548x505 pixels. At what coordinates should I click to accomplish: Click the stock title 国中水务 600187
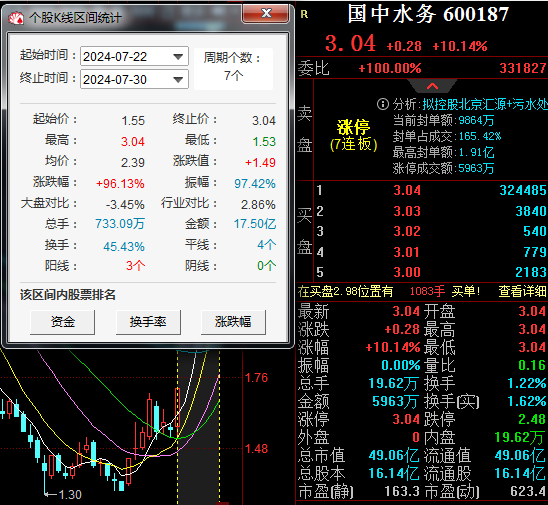428,15
